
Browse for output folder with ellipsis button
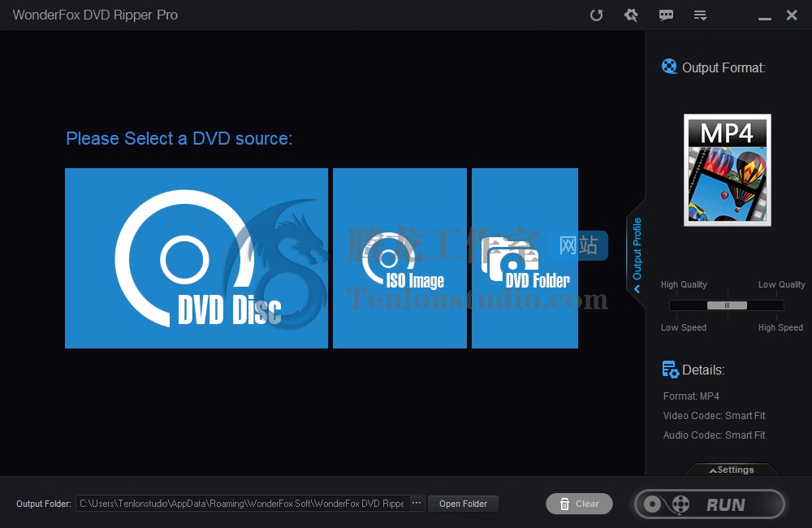[417, 503]
